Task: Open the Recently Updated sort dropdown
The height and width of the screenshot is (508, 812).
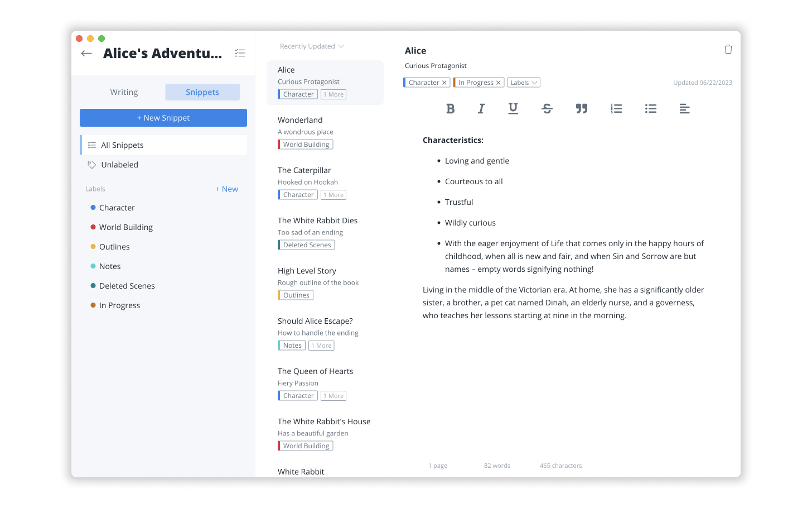Action: click(x=312, y=46)
